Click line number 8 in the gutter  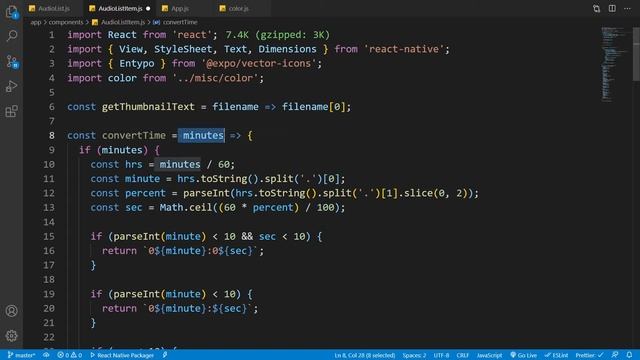pos(52,136)
